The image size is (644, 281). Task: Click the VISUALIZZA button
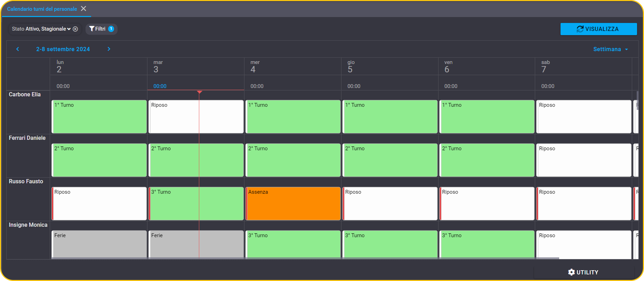598,29
